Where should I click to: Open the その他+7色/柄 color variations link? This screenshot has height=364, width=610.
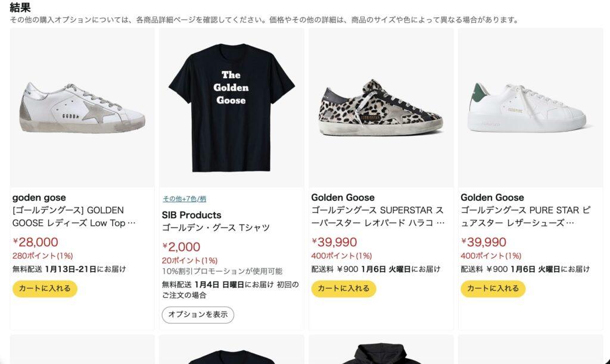[184, 199]
